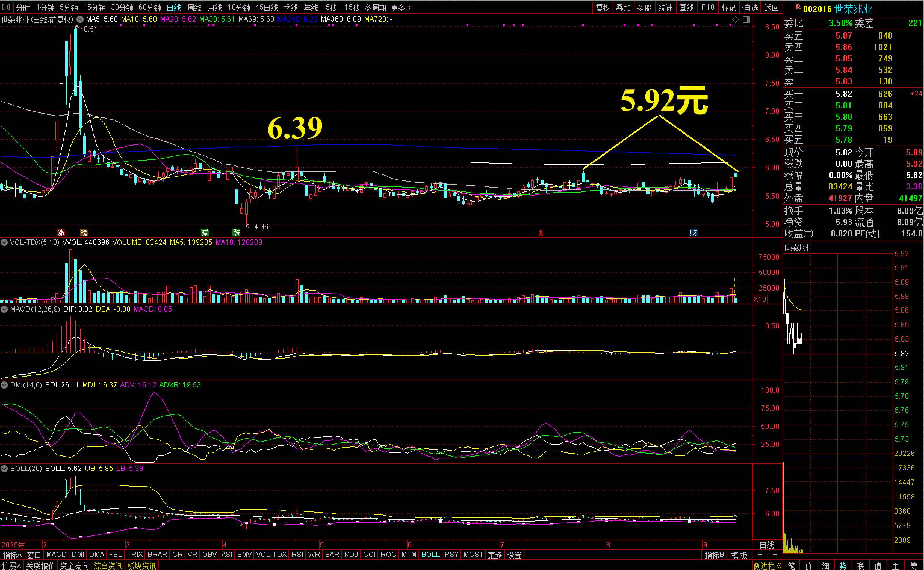The width and height of the screenshot is (924, 570).
Task: Click the 标记 mark button
Action: click(x=728, y=8)
